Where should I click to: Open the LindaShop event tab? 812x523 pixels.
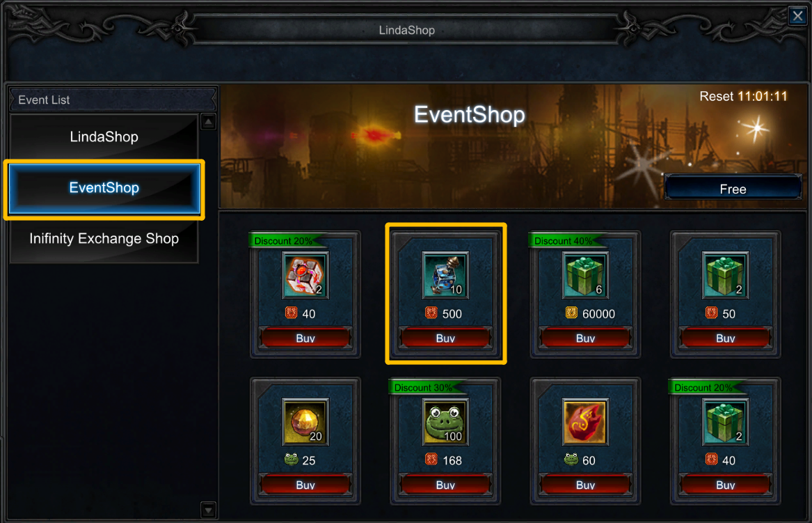(104, 136)
